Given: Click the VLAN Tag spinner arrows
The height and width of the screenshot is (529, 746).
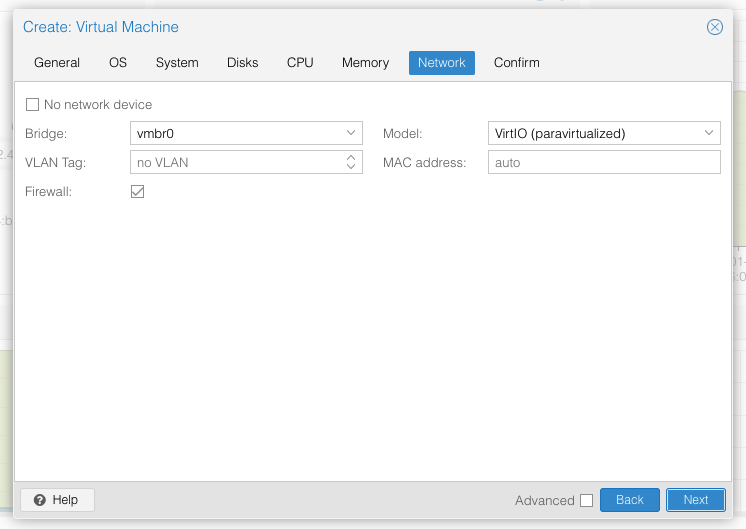Looking at the screenshot, I should pyautogui.click(x=351, y=162).
